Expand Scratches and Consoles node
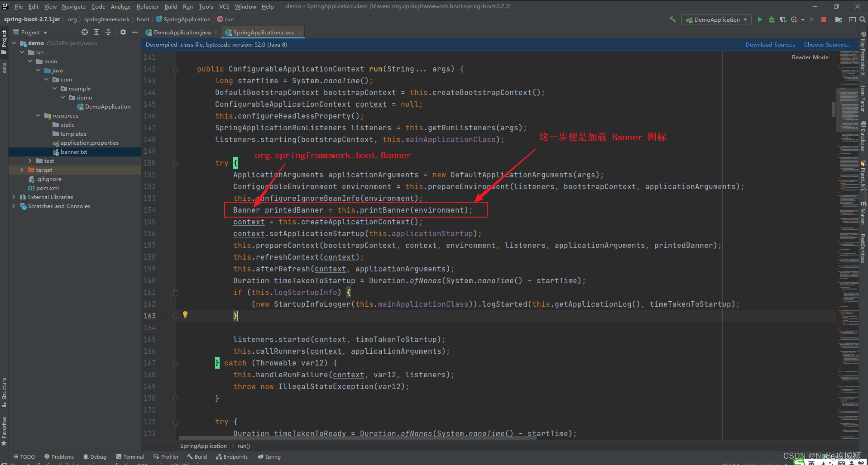Image resolution: width=868 pixels, height=465 pixels. [x=14, y=206]
